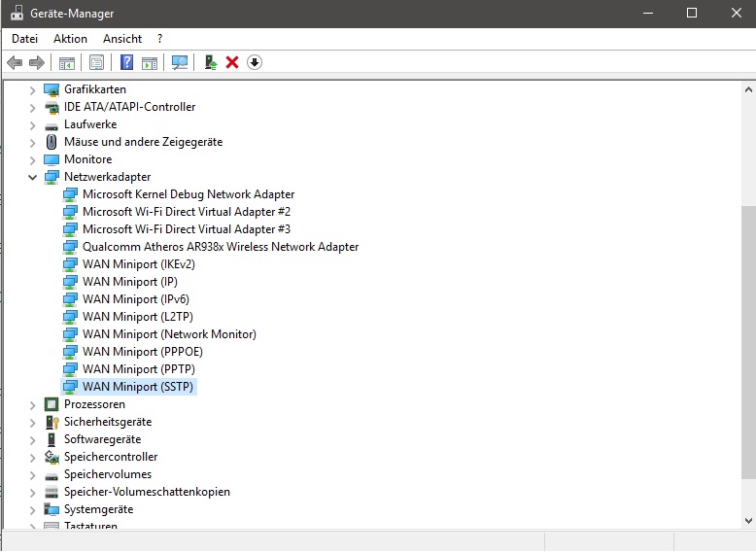The width and height of the screenshot is (756, 553).
Task: Select WAN Miniport (IKEv2)
Action: (x=139, y=264)
